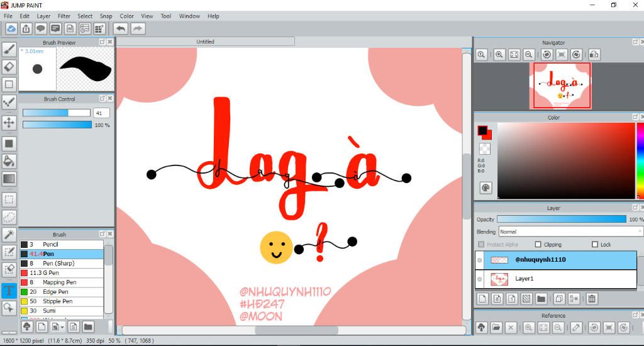Adjust the brush opacity 100% slider
This screenshot has width=644, height=346.
point(57,125)
